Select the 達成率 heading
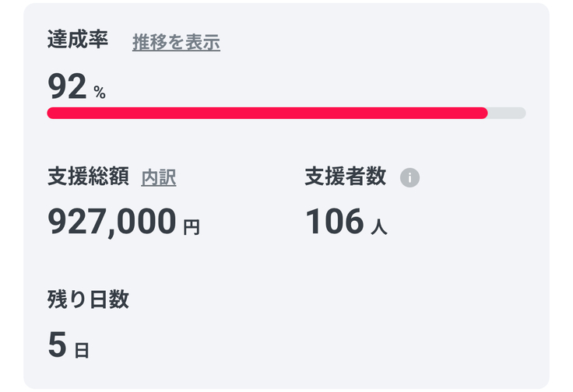Image resolution: width=573 pixels, height=392 pixels. [77, 40]
